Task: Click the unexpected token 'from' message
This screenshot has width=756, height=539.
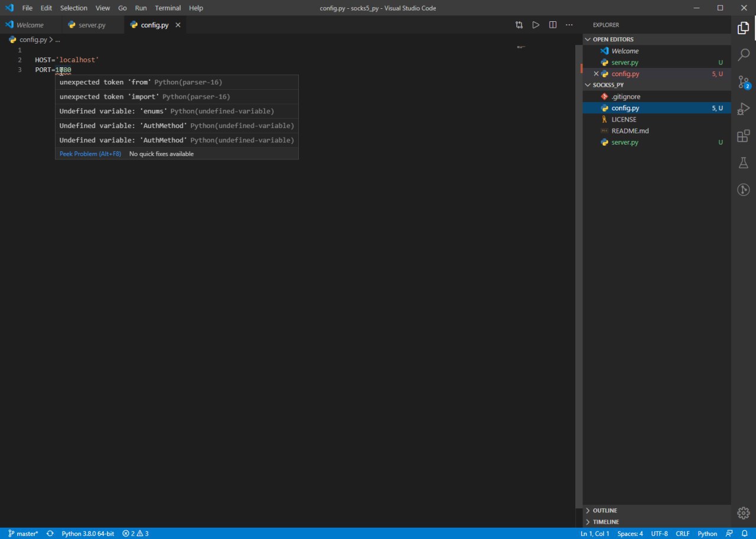Action: [177, 82]
